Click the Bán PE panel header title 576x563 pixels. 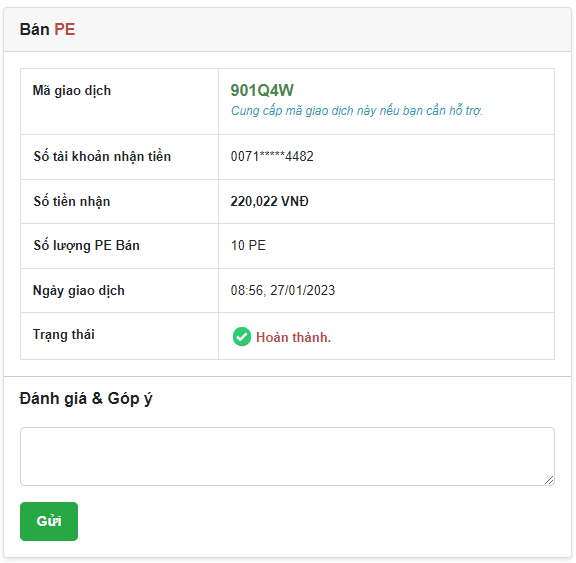pos(47,29)
